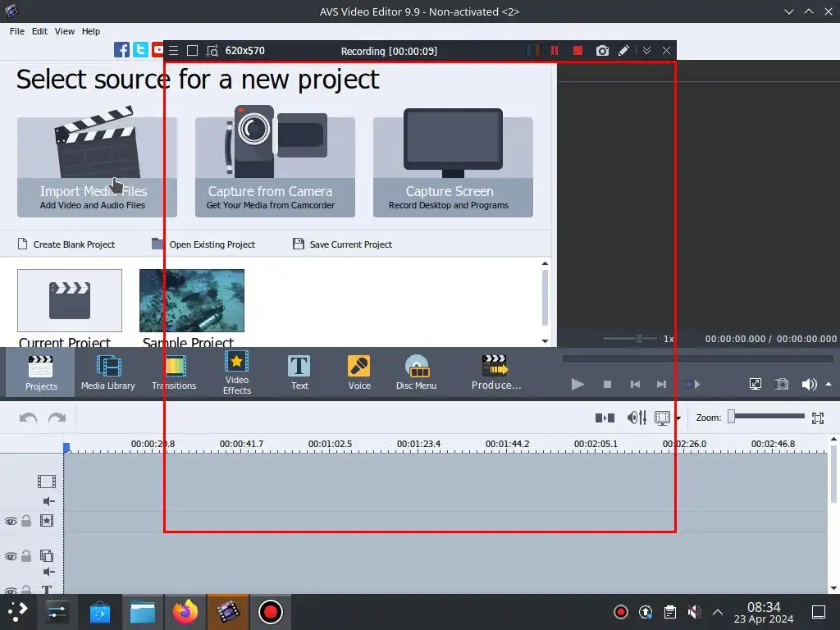Select full screen recording area icon
840x630 pixels.
(x=192, y=51)
